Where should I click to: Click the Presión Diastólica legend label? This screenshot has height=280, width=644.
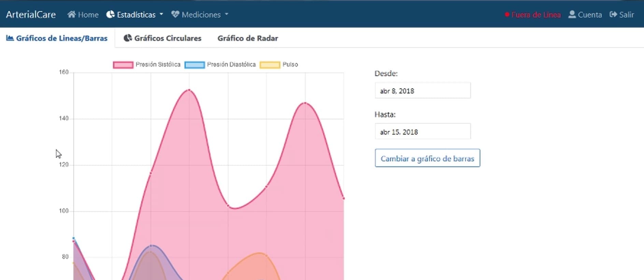[x=231, y=65]
